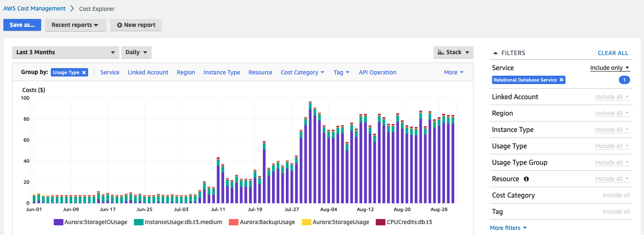Open the Daily granularity dropdown
The width and height of the screenshot is (644, 235).
click(136, 52)
